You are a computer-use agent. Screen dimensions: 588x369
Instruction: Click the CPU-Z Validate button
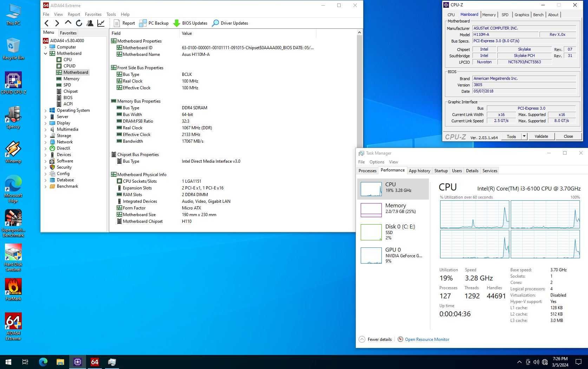click(541, 136)
